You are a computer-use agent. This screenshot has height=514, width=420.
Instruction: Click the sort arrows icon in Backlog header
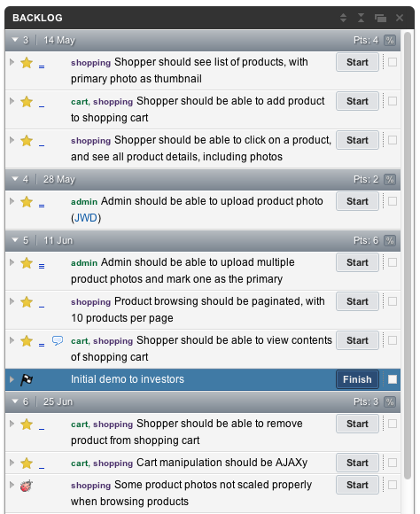tap(343, 18)
